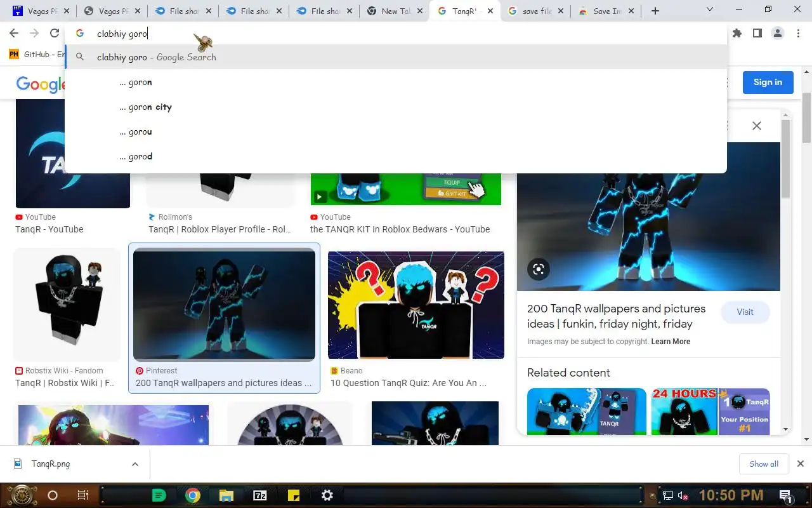This screenshot has height=508, width=812.
Task: Switch to Chrome on the taskbar
Action: click(193, 495)
